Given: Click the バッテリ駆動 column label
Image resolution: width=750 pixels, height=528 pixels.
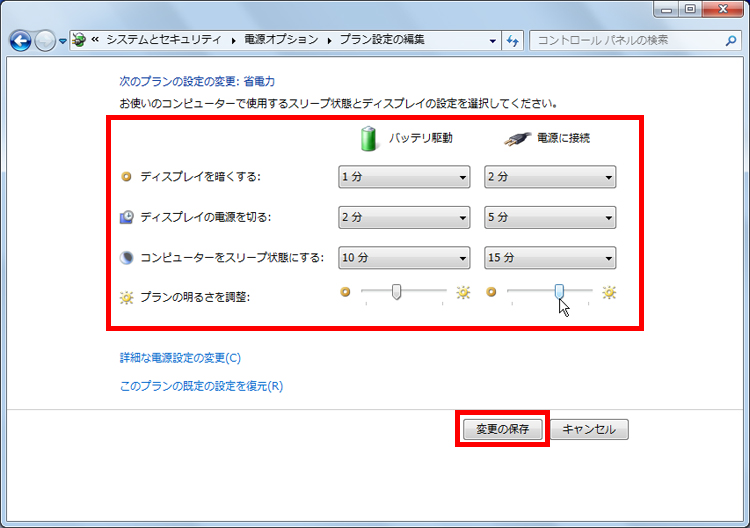Looking at the screenshot, I should tap(420, 139).
